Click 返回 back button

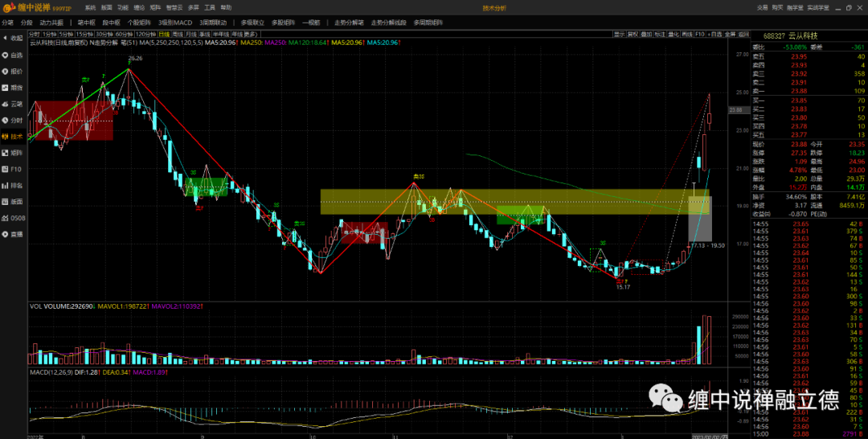743,35
